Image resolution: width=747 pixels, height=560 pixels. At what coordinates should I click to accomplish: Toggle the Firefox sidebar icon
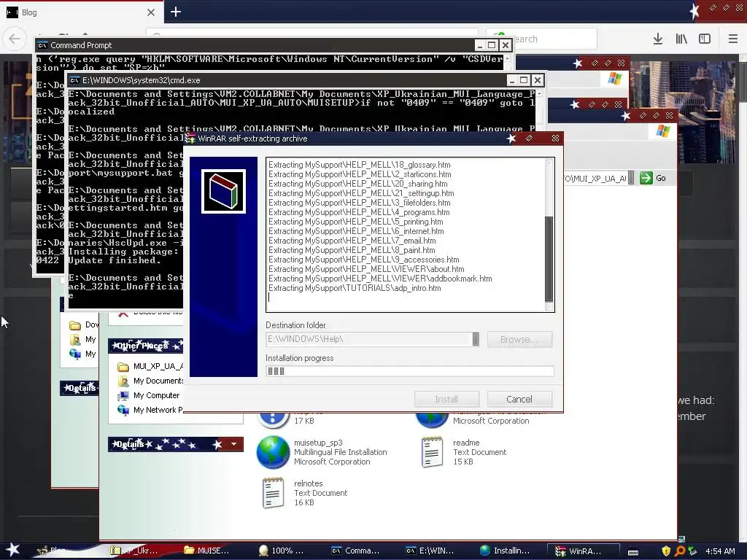tap(705, 39)
